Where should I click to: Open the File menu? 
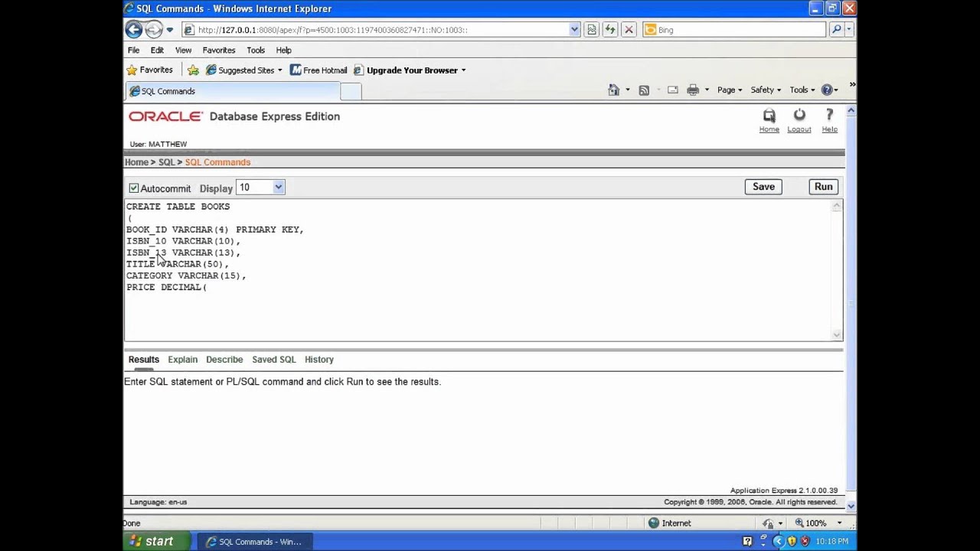point(133,50)
